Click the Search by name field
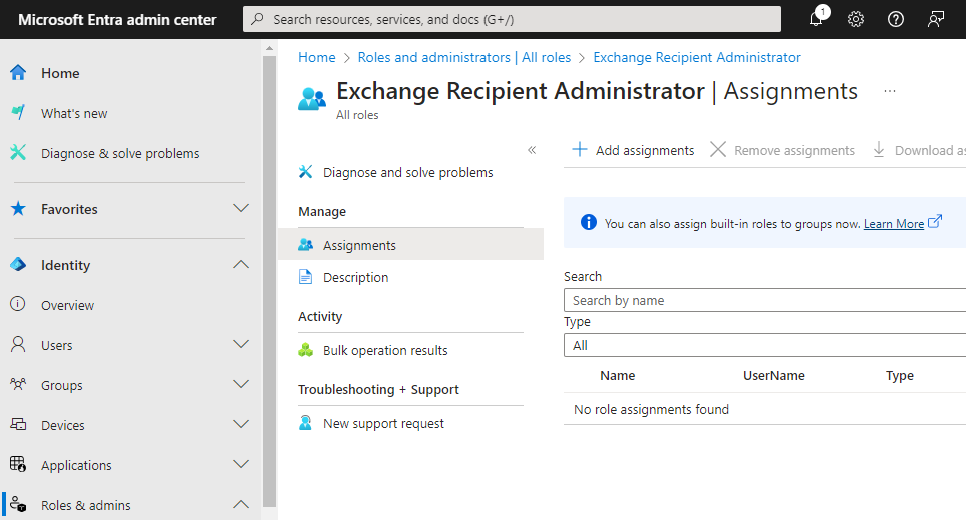 coord(765,300)
